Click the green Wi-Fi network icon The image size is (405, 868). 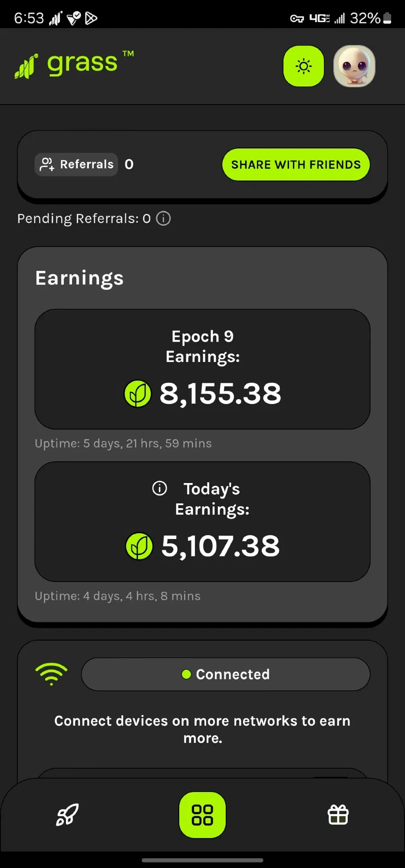(x=51, y=674)
